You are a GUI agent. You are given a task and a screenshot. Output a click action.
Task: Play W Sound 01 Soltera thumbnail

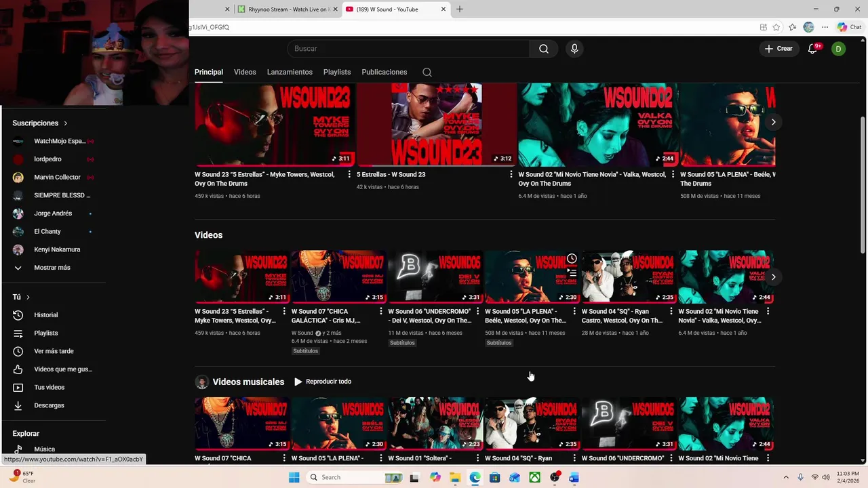(x=435, y=424)
